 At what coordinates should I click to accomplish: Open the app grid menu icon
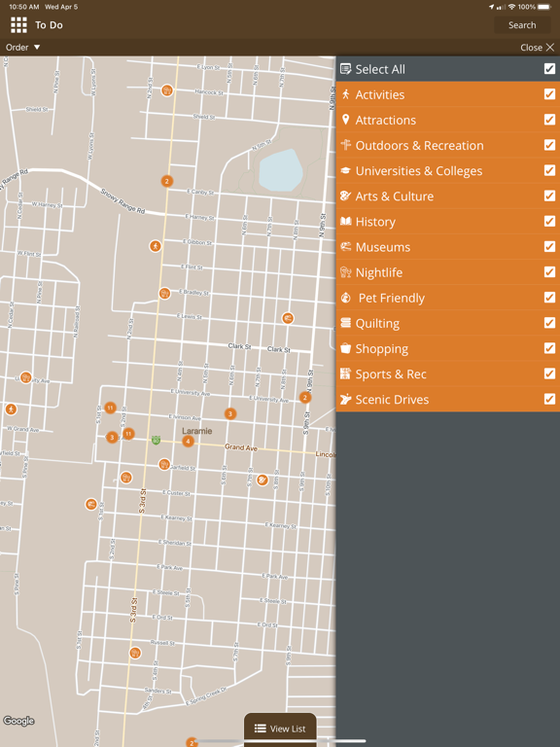[x=19, y=25]
